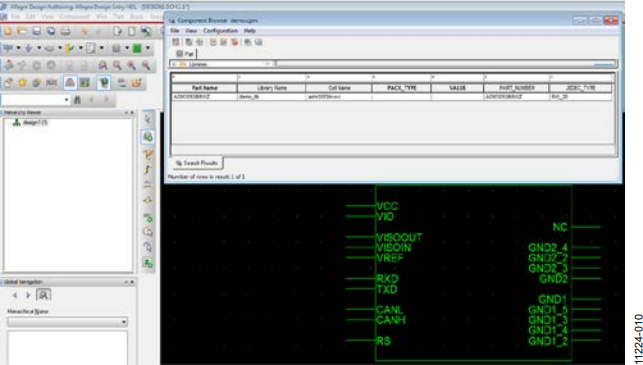Select the ADM3053 part row in results
Screen dimensions: 643x365
(x=392, y=97)
